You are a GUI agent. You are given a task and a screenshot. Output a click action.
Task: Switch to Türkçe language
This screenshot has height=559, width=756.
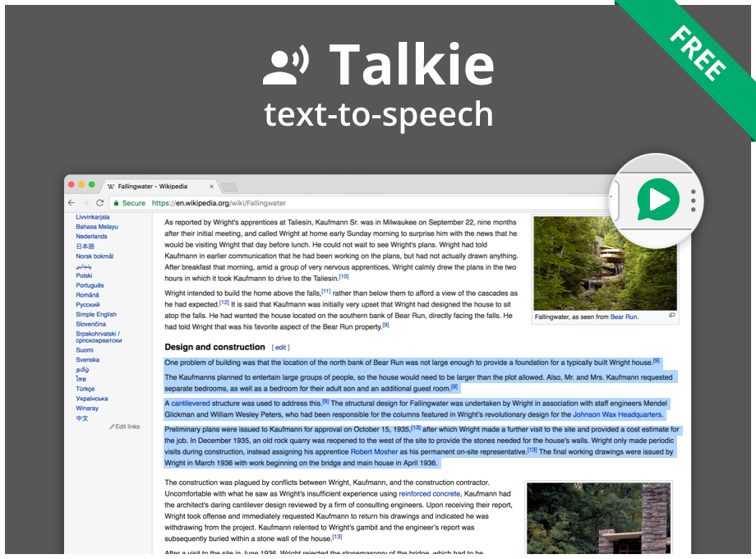tap(85, 389)
